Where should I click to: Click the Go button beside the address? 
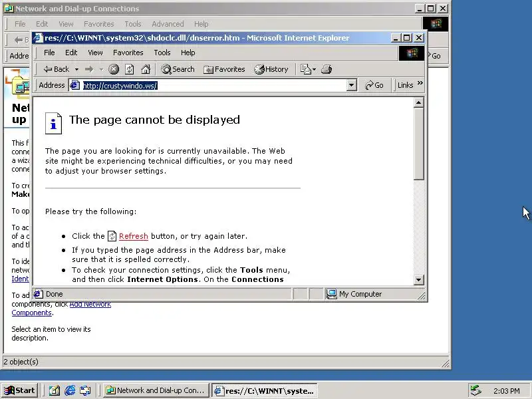374,85
